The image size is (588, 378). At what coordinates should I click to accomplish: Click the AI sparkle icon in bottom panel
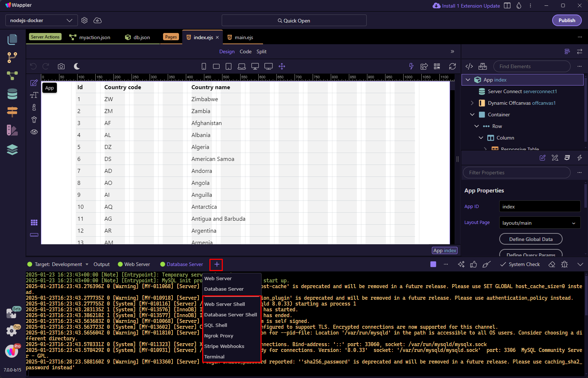click(461, 264)
